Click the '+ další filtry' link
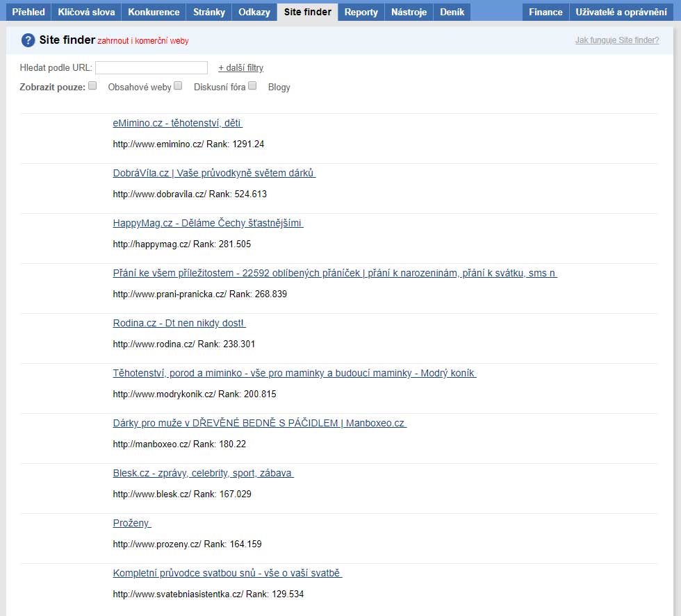The image size is (681, 616). tap(240, 68)
